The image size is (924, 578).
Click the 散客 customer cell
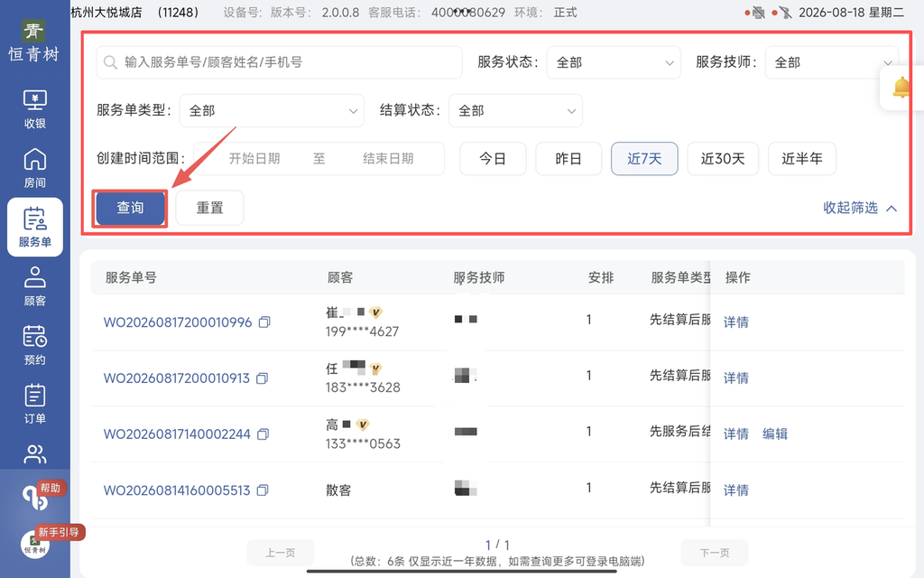click(339, 490)
